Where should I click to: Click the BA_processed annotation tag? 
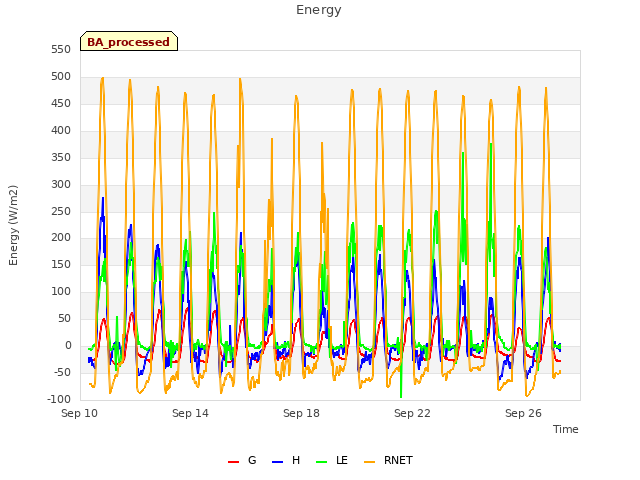tap(129, 41)
